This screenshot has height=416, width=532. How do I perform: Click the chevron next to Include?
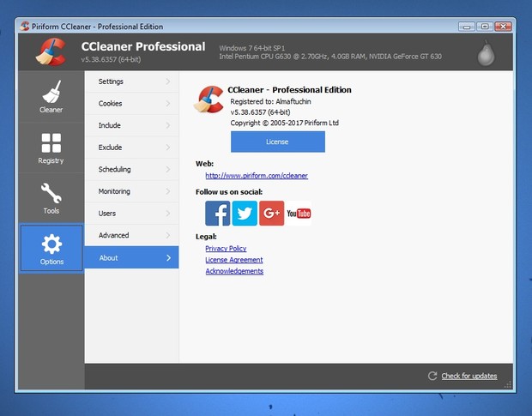point(168,125)
